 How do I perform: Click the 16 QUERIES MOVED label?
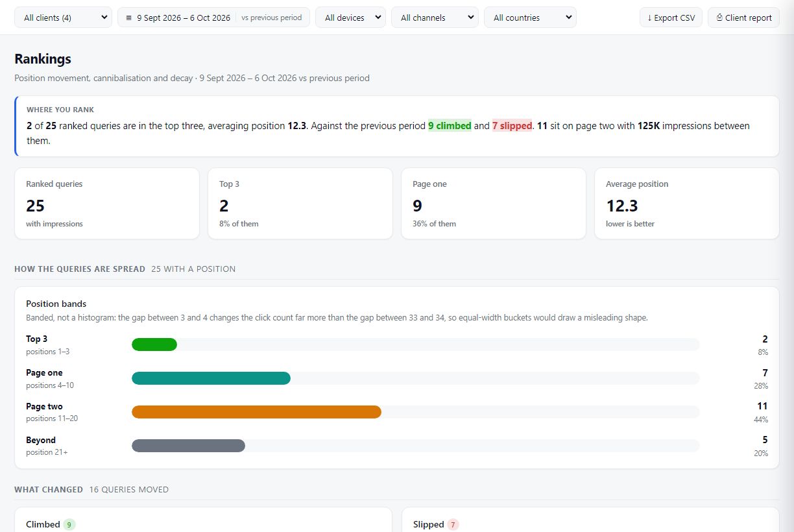point(129,489)
